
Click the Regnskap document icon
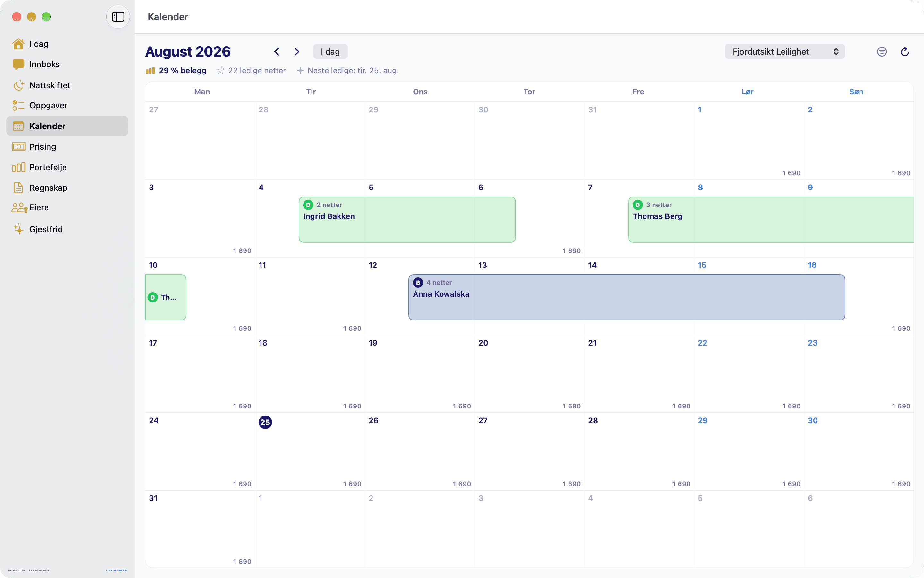click(18, 188)
